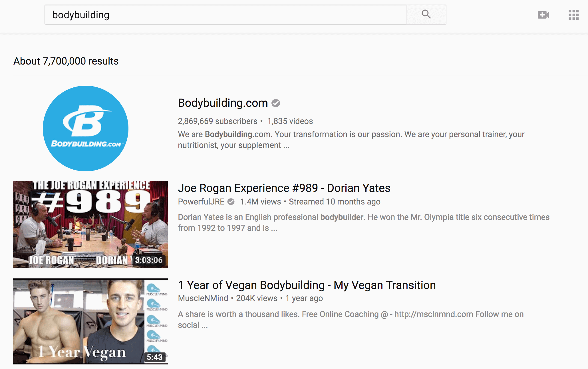Click the Dorian Yates video description

(364, 222)
